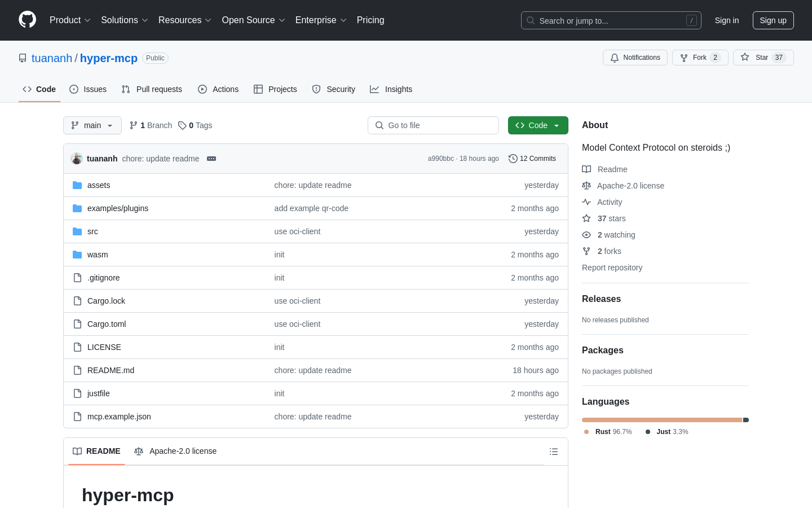Click the Just 3.3% language link
Screen dimensions: 812x508
[667, 432]
